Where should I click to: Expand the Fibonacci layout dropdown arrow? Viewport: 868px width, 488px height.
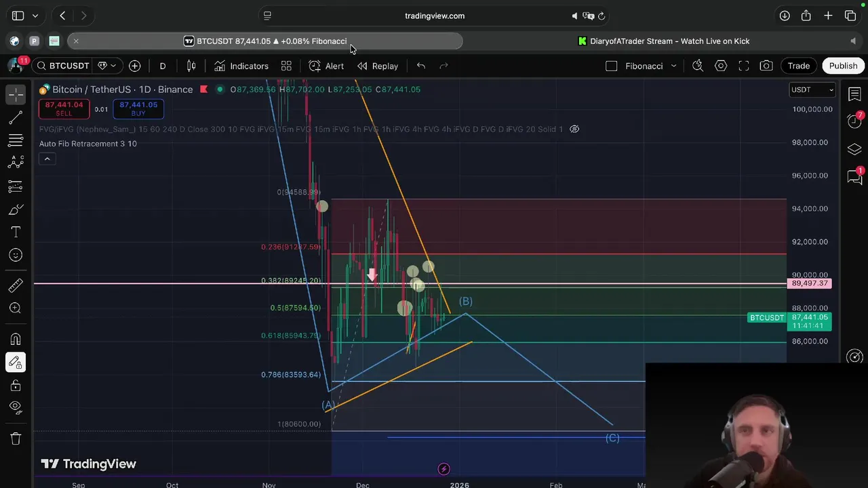coord(673,66)
